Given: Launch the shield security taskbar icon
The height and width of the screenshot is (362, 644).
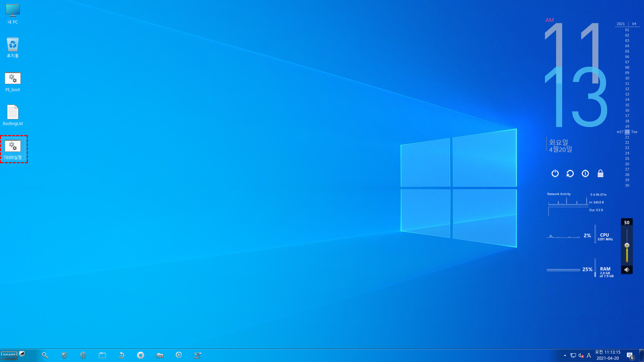Looking at the screenshot, I should pos(64,355).
